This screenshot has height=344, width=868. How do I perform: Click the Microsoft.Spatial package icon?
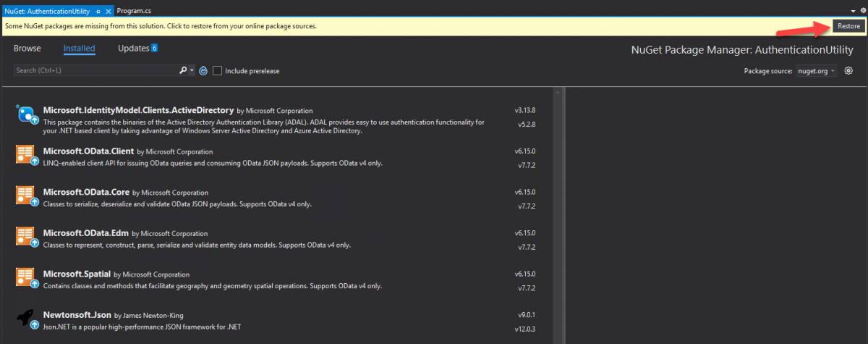click(x=25, y=280)
